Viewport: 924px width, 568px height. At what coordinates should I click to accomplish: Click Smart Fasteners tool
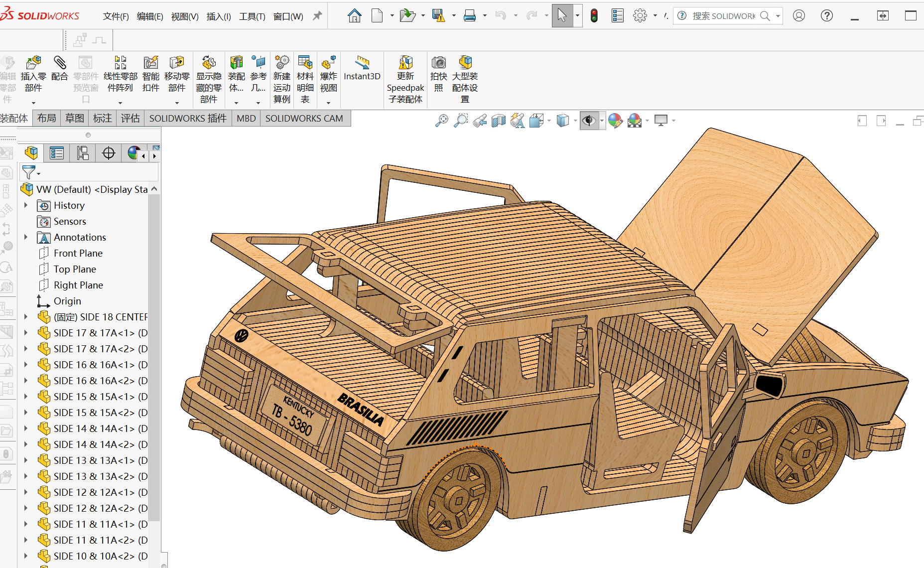[151, 73]
